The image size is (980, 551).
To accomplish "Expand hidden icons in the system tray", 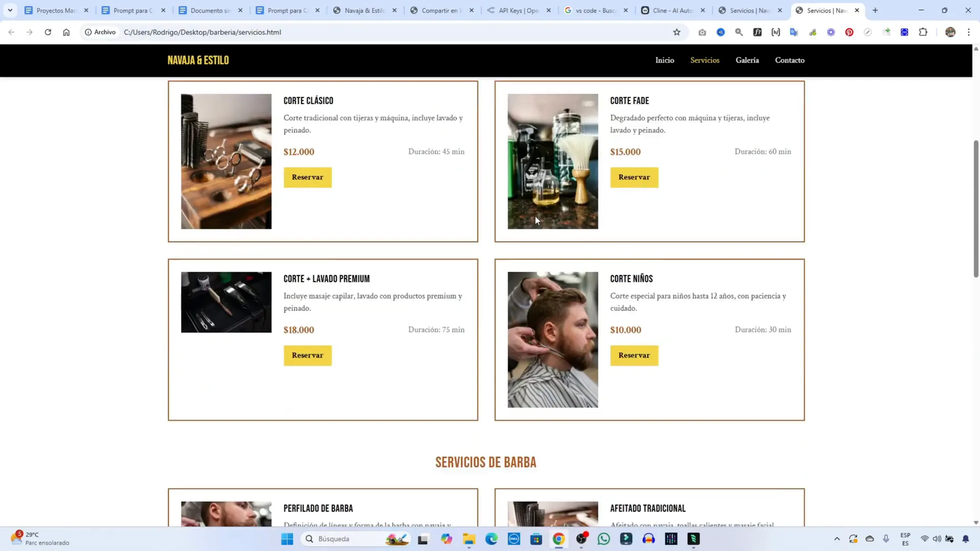I will 836,539.
